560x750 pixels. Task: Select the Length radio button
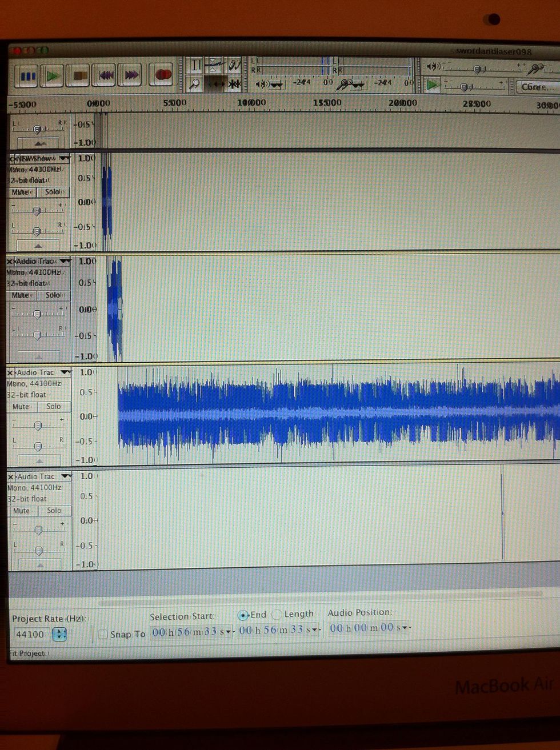[x=277, y=615]
